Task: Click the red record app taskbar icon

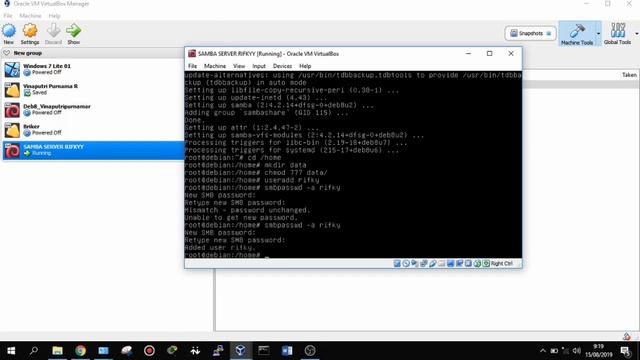Action: pyautogui.click(x=149, y=351)
